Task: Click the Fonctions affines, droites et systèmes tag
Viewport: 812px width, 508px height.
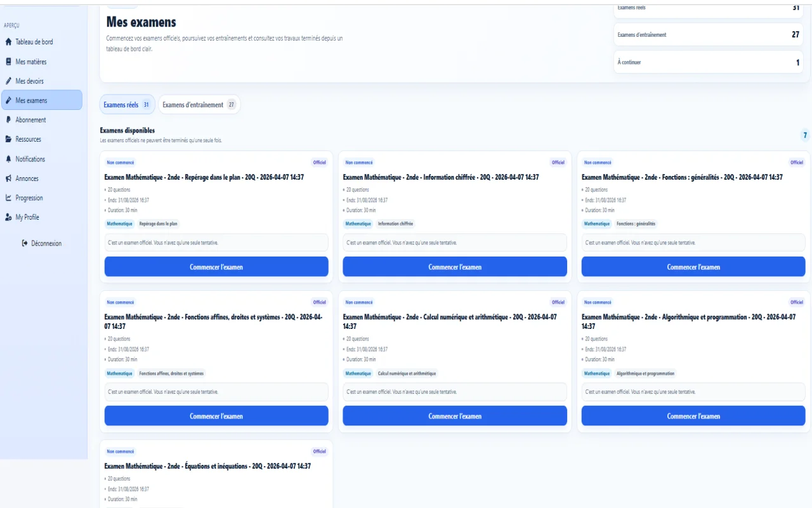Action: click(x=171, y=373)
